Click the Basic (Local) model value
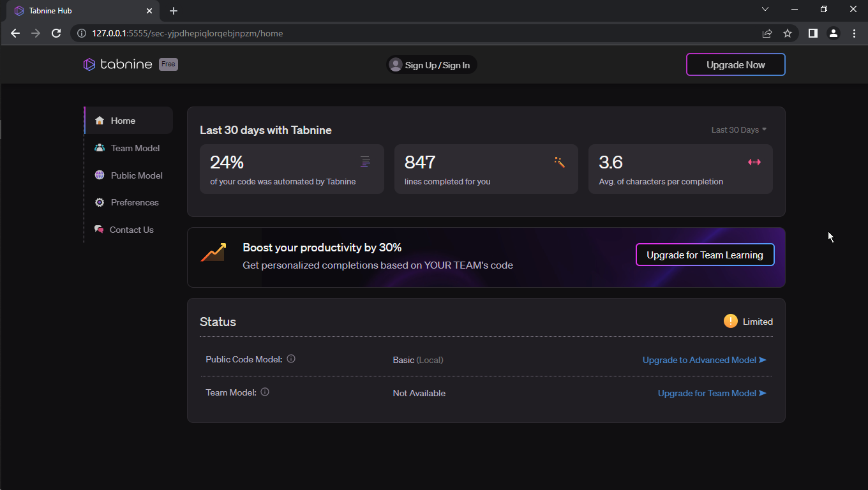This screenshot has height=490, width=868. click(x=418, y=360)
